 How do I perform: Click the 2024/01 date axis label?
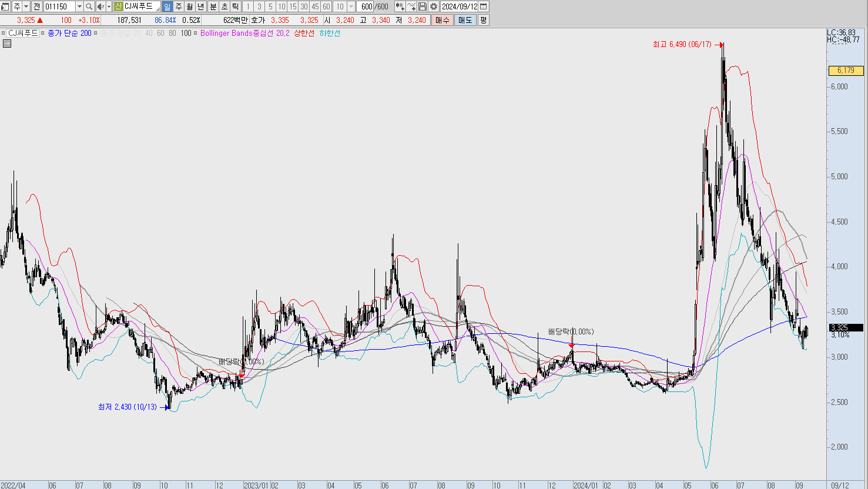[x=586, y=485]
